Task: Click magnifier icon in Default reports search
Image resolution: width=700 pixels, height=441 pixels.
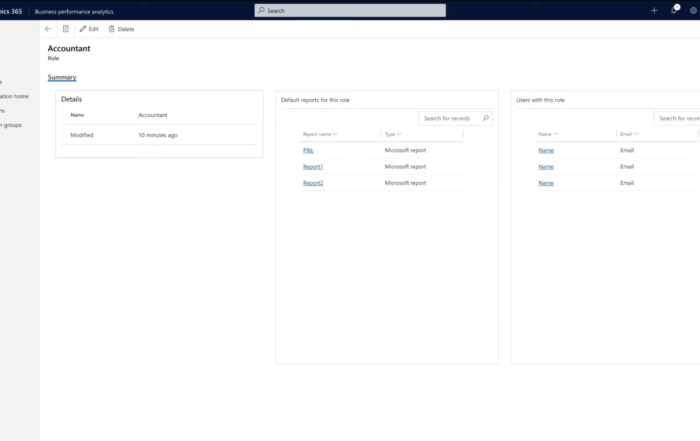Action: (x=486, y=118)
